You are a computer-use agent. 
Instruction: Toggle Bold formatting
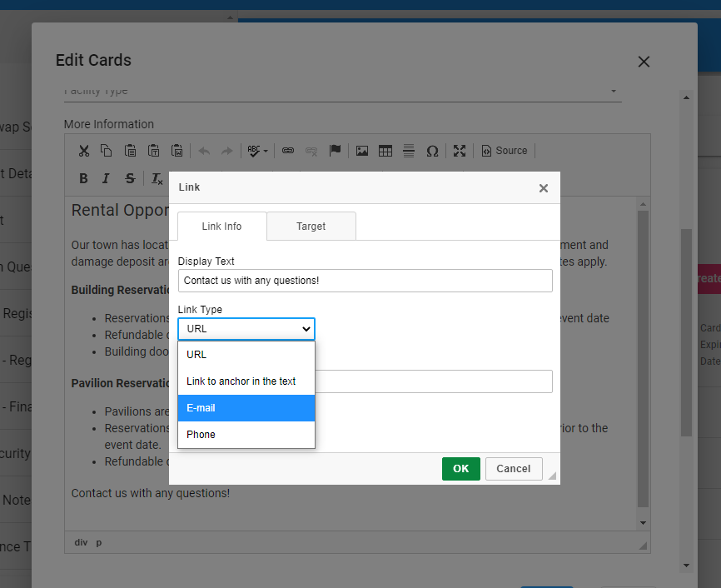(83, 178)
